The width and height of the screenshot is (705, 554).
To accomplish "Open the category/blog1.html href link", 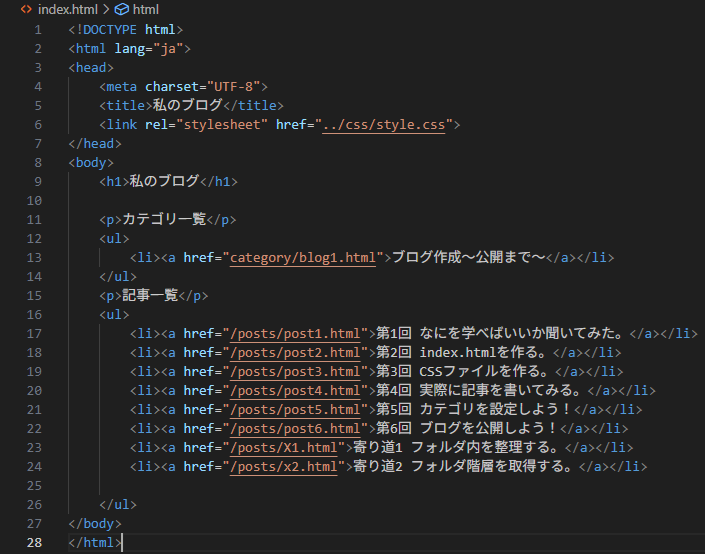I will click(x=303, y=258).
